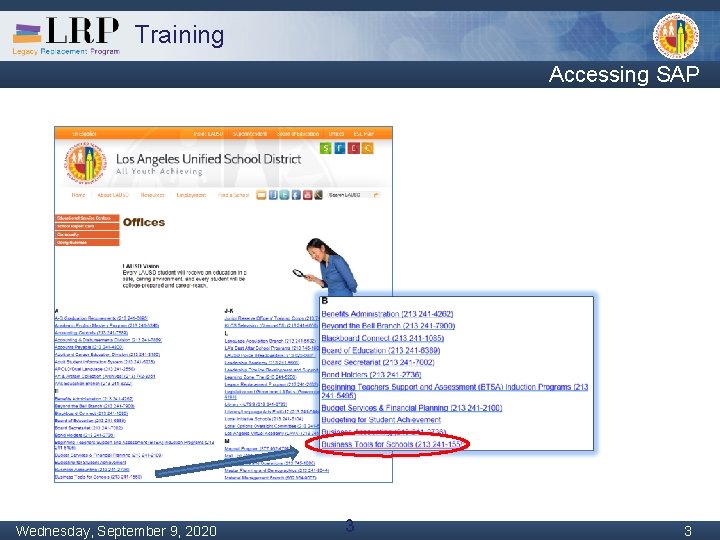Click Beyond the Bell Branch in callout
This screenshot has width=720, height=540.
pyautogui.click(x=388, y=326)
